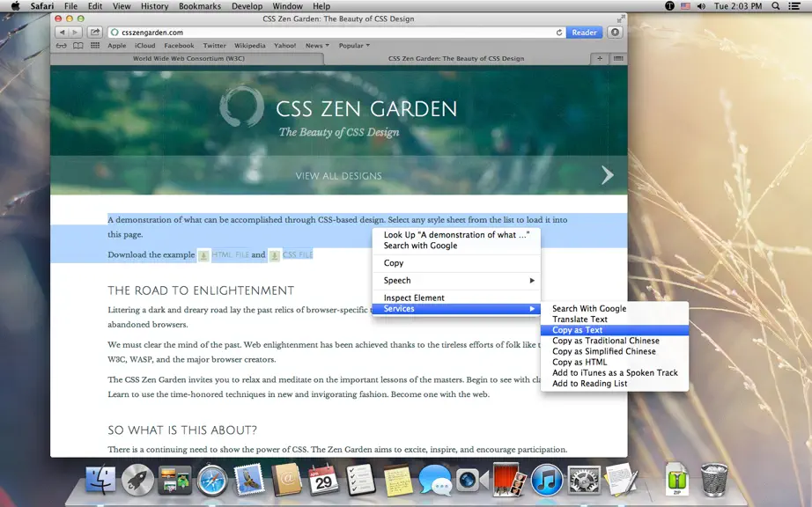Open Notes yellow pad in the Dock
The width and height of the screenshot is (812, 507).
click(398, 480)
